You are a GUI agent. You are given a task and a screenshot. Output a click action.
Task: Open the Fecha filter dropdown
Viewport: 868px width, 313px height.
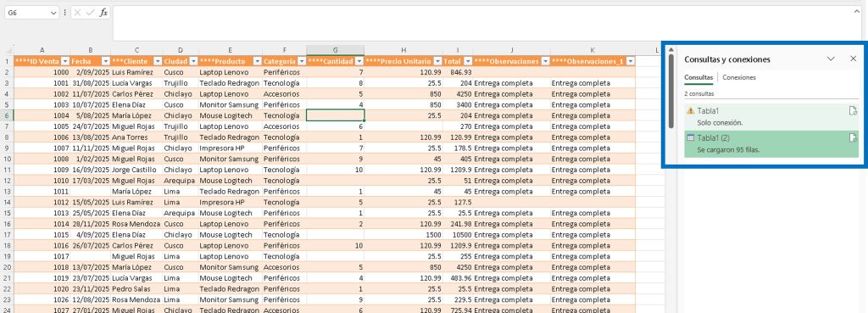(x=105, y=61)
